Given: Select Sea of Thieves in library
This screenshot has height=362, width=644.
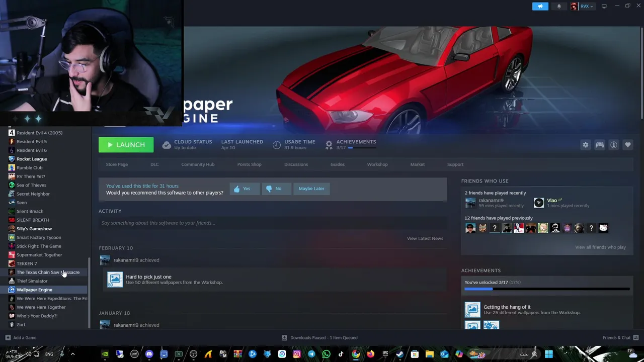Looking at the screenshot, I should click(x=31, y=185).
